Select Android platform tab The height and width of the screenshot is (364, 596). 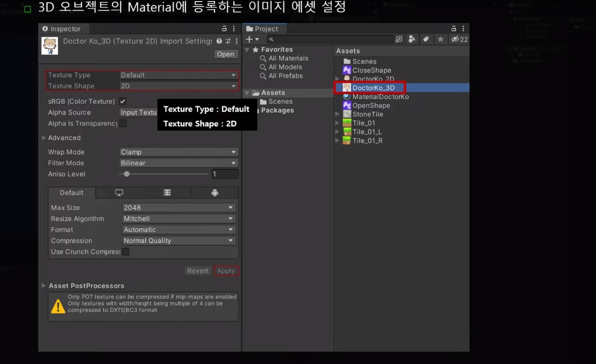point(215,193)
